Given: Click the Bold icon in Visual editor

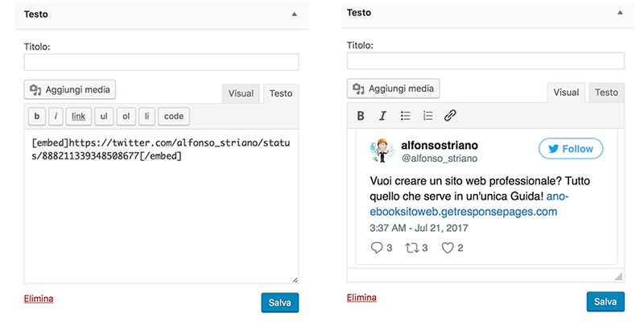Looking at the screenshot, I should point(361,116).
